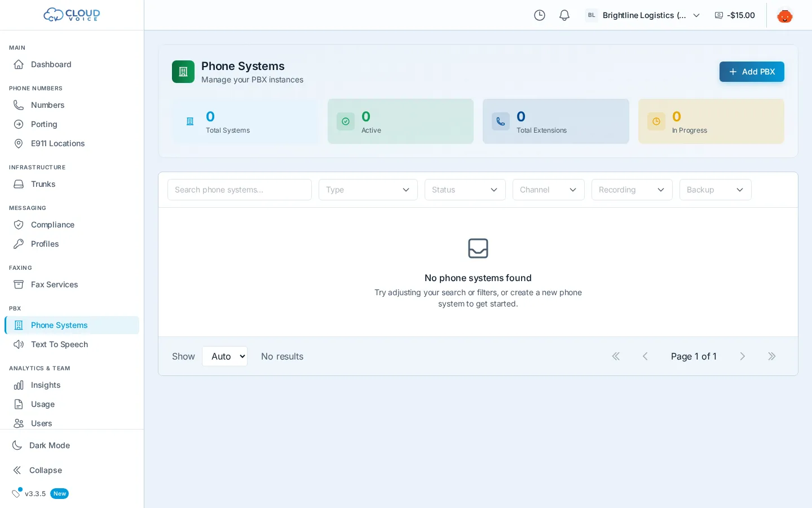This screenshot has height=508, width=812.
Task: Click the E911 Locations pin icon
Action: click(19, 143)
